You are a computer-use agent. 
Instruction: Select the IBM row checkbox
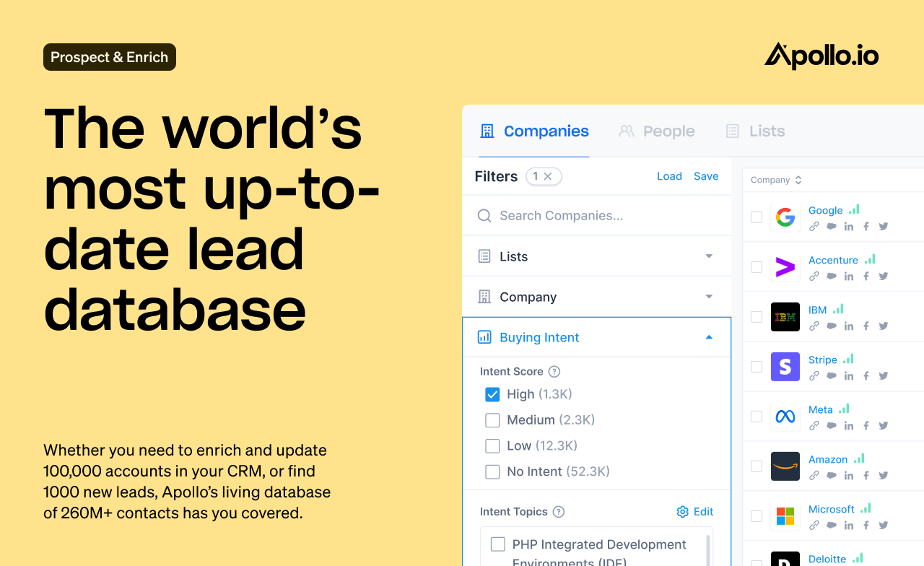757,317
